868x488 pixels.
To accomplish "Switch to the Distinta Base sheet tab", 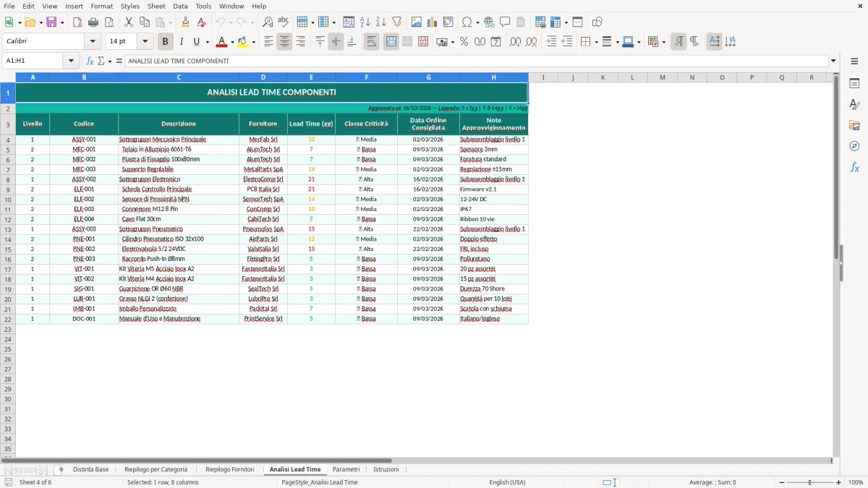I will [x=90, y=470].
